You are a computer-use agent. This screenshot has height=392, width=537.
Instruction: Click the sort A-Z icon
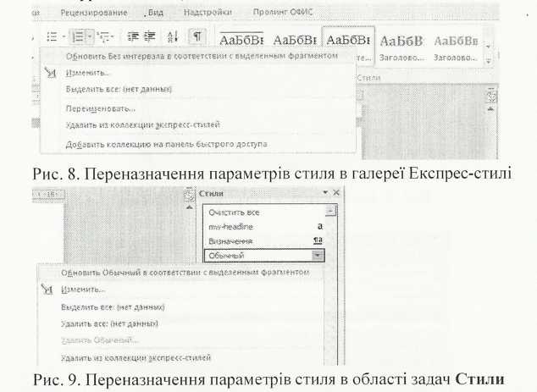173,36
